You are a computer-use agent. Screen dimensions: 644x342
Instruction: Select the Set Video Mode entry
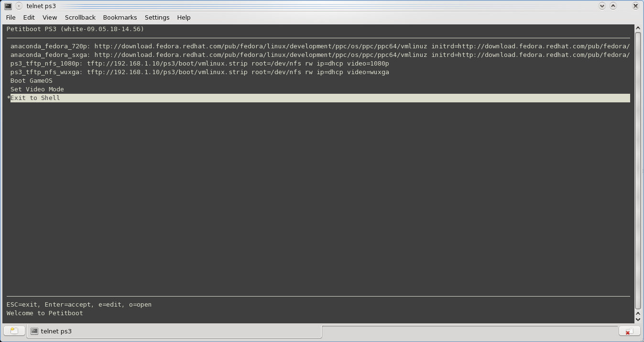37,89
